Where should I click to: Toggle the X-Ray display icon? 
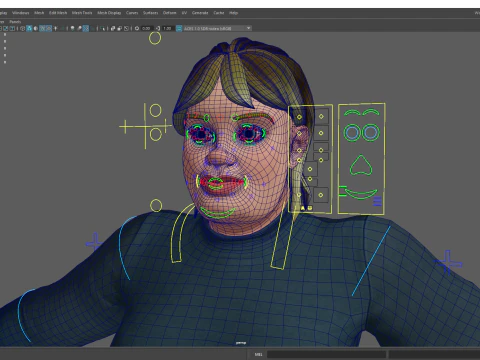pyautogui.click(x=113, y=28)
